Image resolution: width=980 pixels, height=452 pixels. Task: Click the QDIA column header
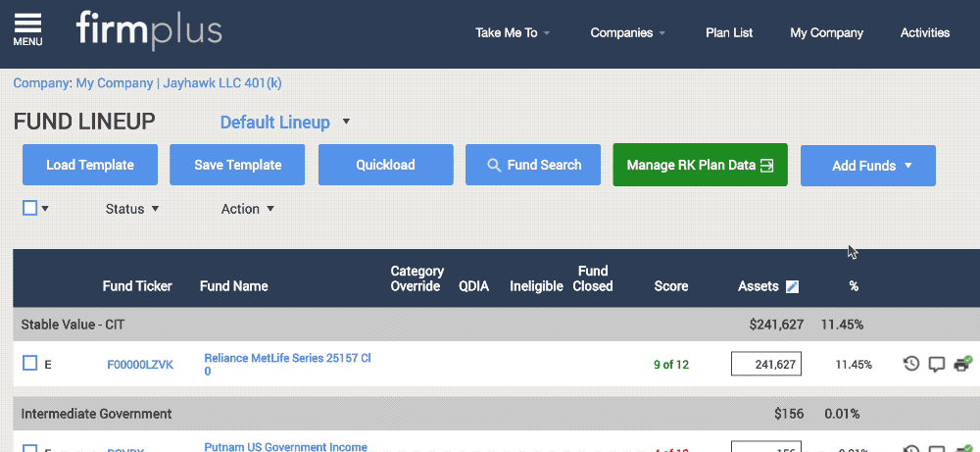click(473, 286)
